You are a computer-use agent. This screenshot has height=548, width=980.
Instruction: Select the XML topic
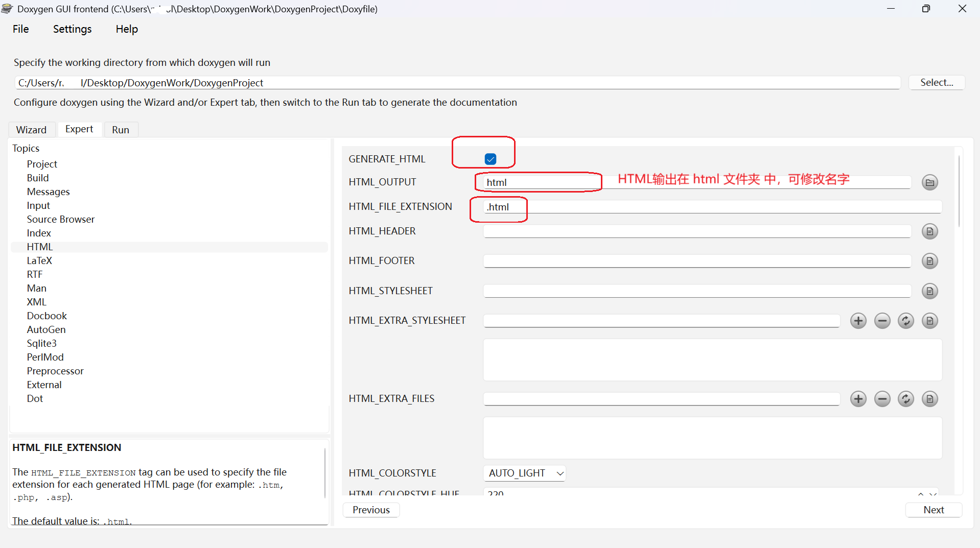[36, 302]
